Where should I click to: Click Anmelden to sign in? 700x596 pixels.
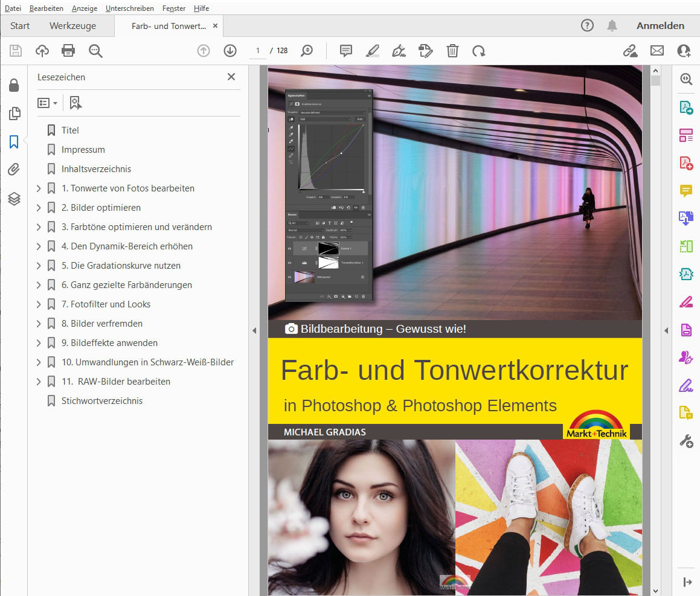coord(660,26)
